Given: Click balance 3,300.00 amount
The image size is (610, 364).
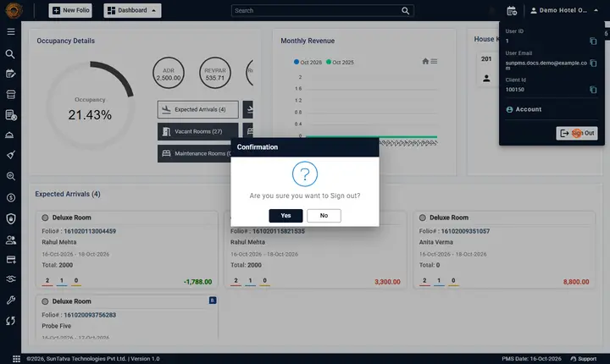Looking at the screenshot, I should (x=387, y=282).
